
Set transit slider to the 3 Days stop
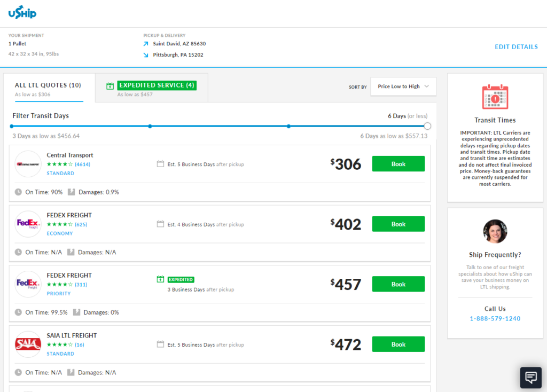[12, 126]
